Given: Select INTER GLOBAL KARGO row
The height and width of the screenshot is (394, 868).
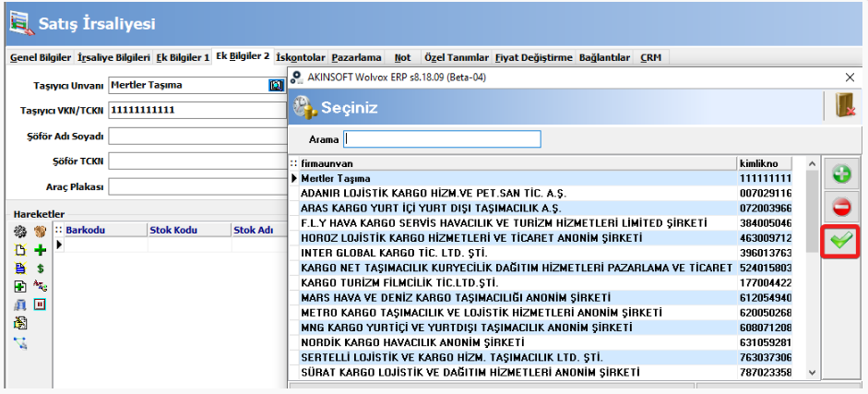Looking at the screenshot, I should pyautogui.click(x=541, y=253).
